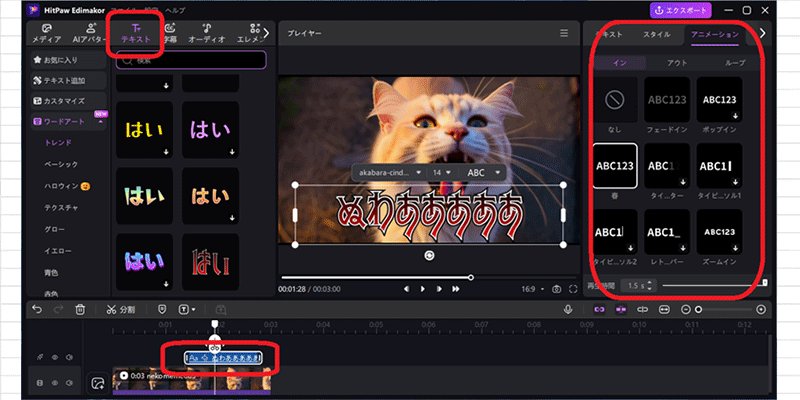Choose the rainbow gradient はい preset
This screenshot has height=400, width=800.
coord(144,196)
